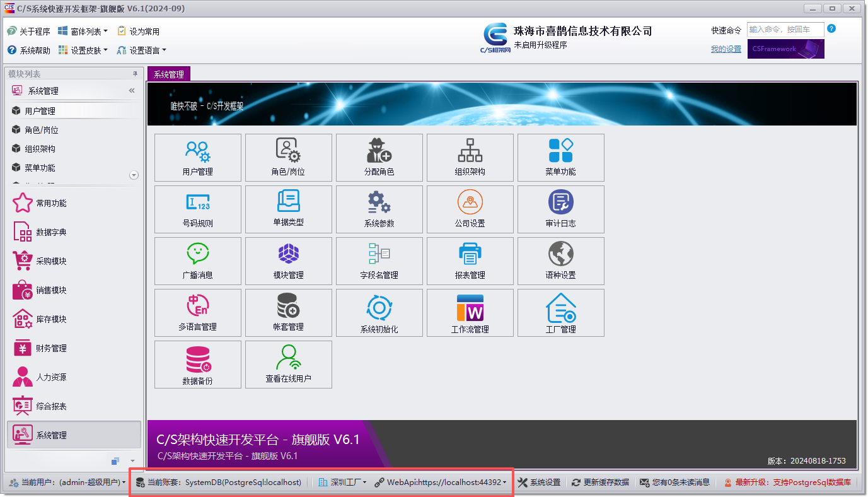
Task: Open the 工作流管理 (Workflow Management) icon
Action: coord(470,312)
